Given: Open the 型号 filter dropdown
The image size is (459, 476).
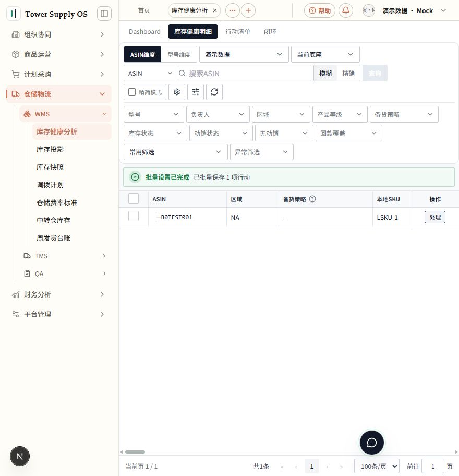Looking at the screenshot, I should point(154,114).
